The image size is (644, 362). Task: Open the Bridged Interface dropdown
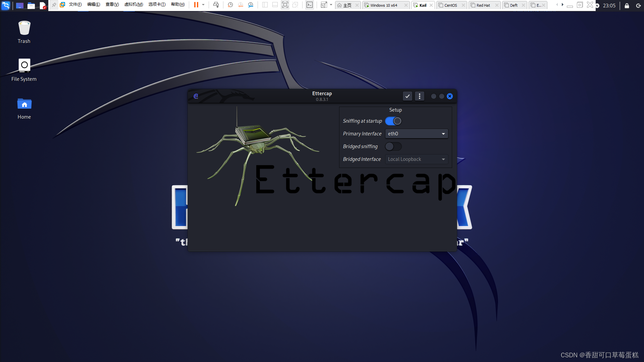(416, 159)
